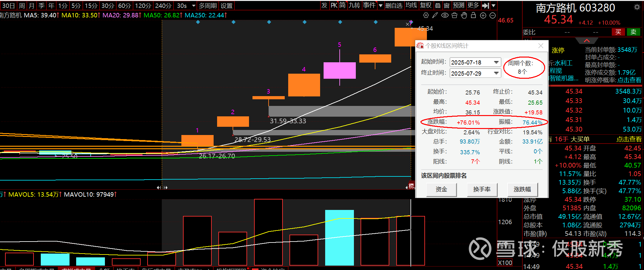
Task: Click the 窗 window icon
Action: click(447, 5)
